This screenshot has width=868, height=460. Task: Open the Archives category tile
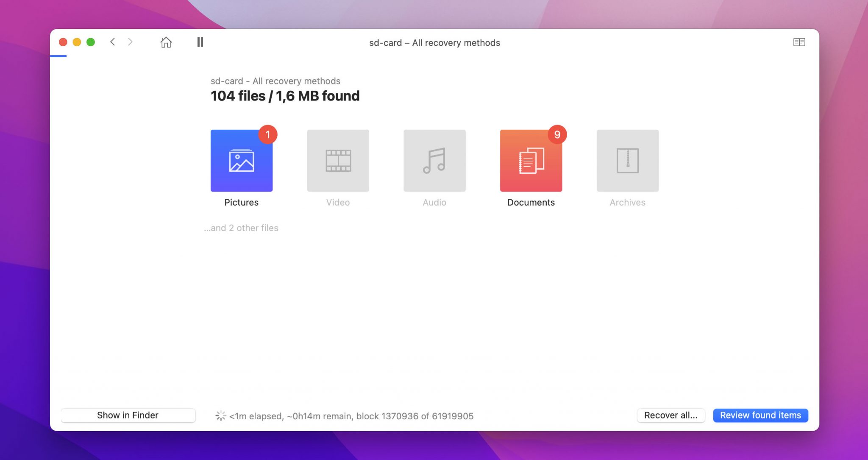click(x=628, y=161)
